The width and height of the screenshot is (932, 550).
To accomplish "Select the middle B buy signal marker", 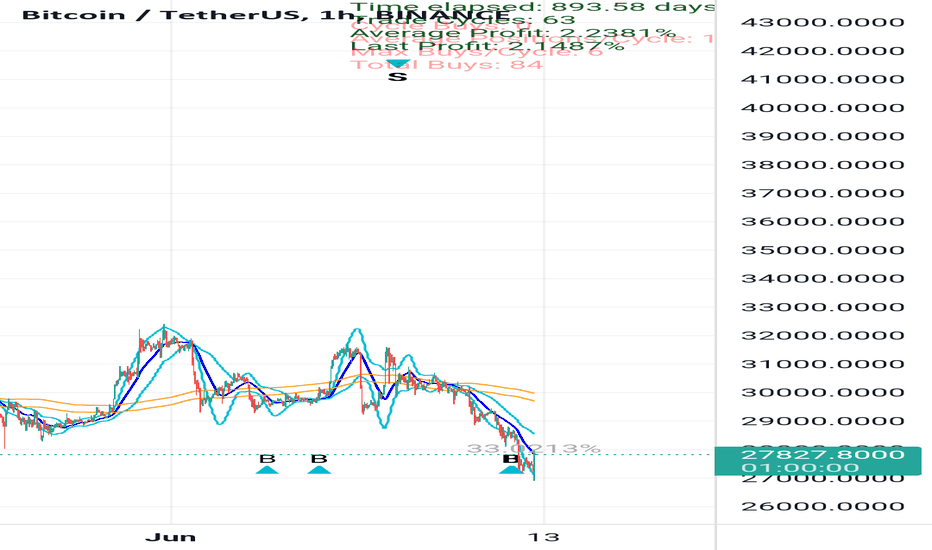I will pyautogui.click(x=319, y=464).
